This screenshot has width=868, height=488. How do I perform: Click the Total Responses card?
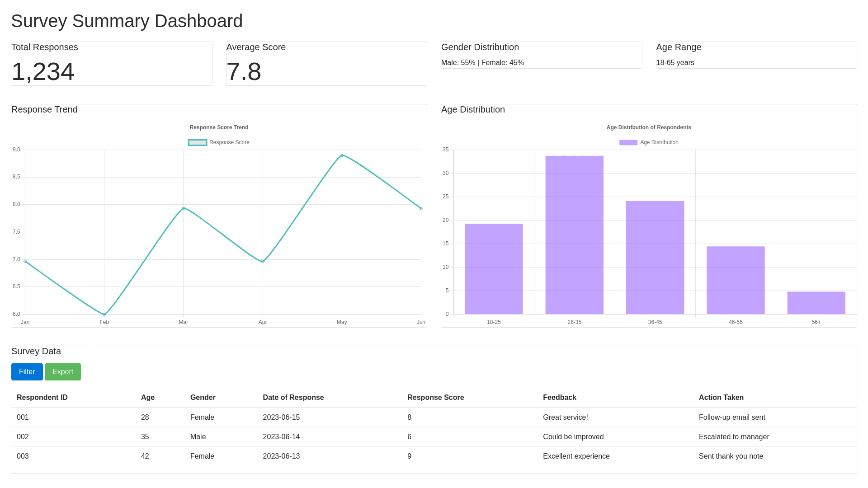click(111, 64)
